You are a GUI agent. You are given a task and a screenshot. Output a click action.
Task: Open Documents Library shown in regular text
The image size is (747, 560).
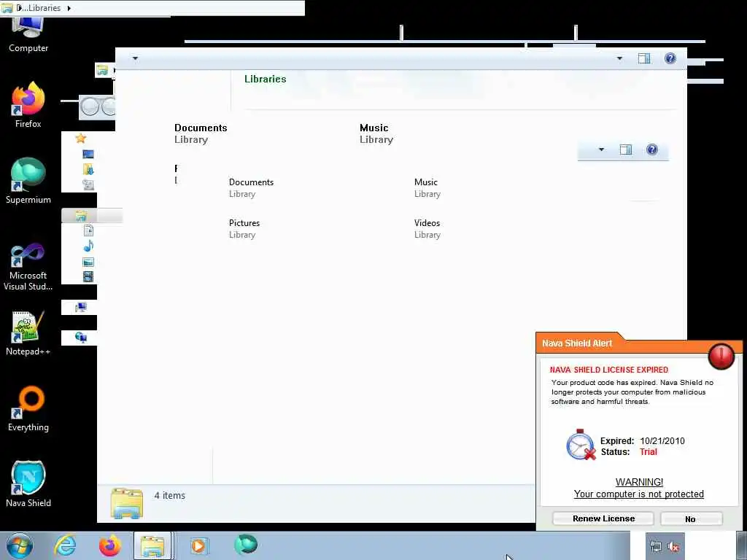click(251, 187)
